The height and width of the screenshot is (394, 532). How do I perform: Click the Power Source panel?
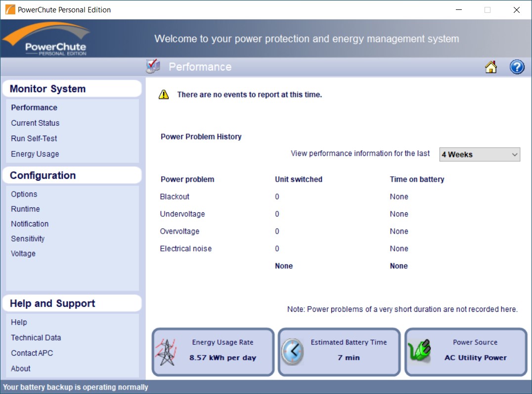pos(466,352)
